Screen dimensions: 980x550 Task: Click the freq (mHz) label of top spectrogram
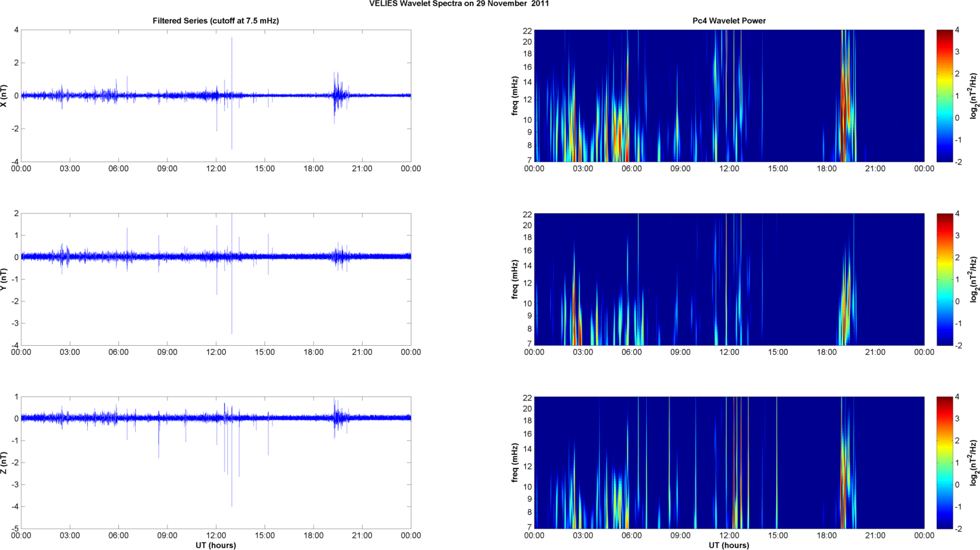pyautogui.click(x=515, y=96)
